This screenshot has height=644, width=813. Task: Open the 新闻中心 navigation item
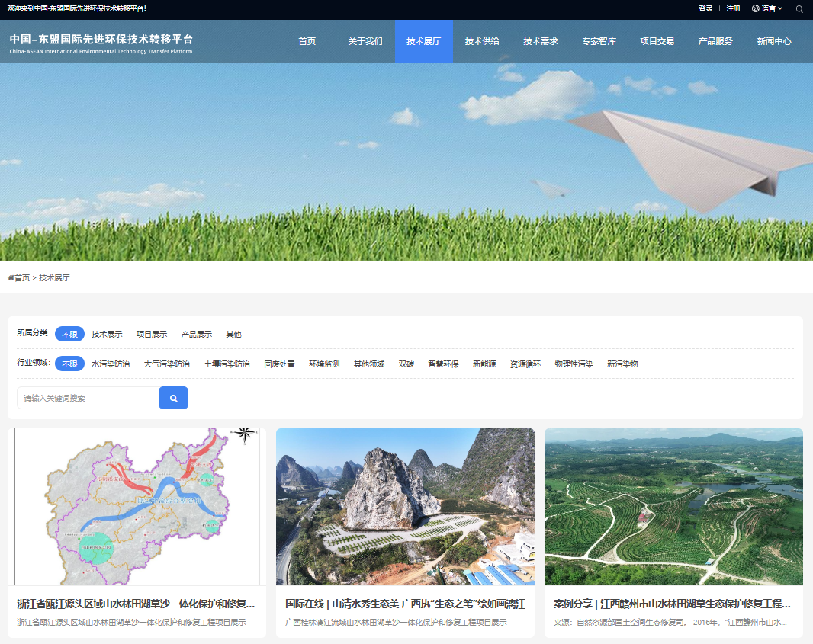coord(773,41)
